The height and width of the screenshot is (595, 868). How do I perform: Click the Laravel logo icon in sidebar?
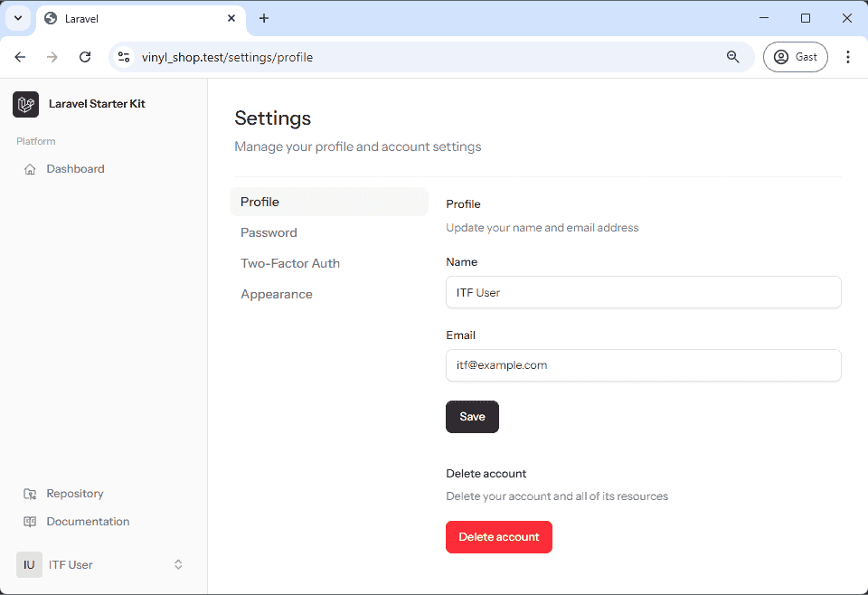click(x=25, y=104)
